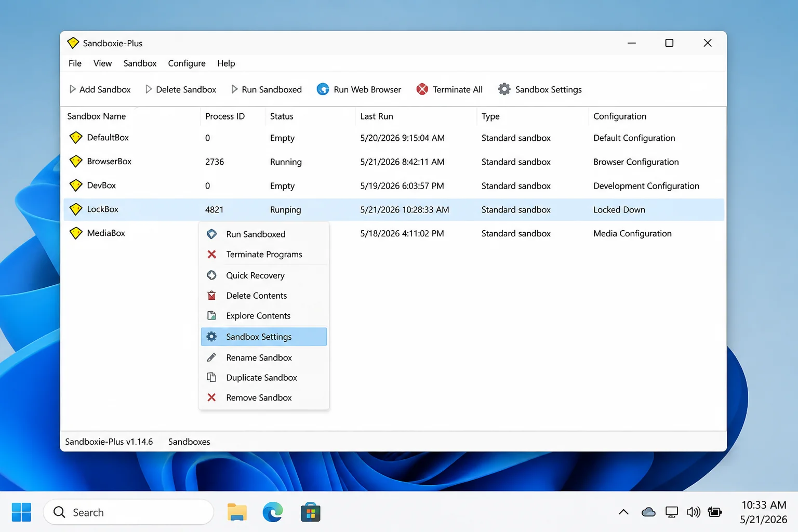
Task: Show hidden tray icons chevron
Action: click(x=624, y=512)
